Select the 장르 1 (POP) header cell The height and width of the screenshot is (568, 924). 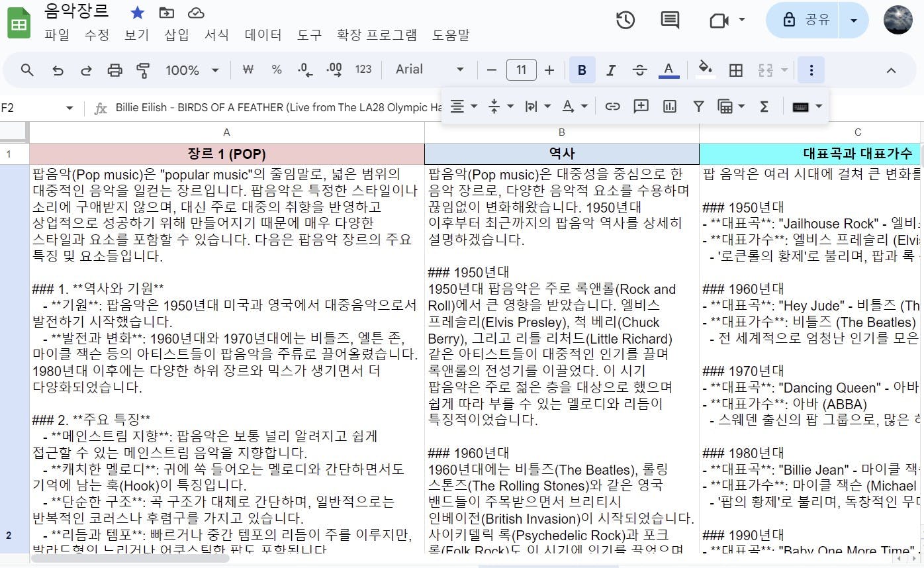pos(227,154)
